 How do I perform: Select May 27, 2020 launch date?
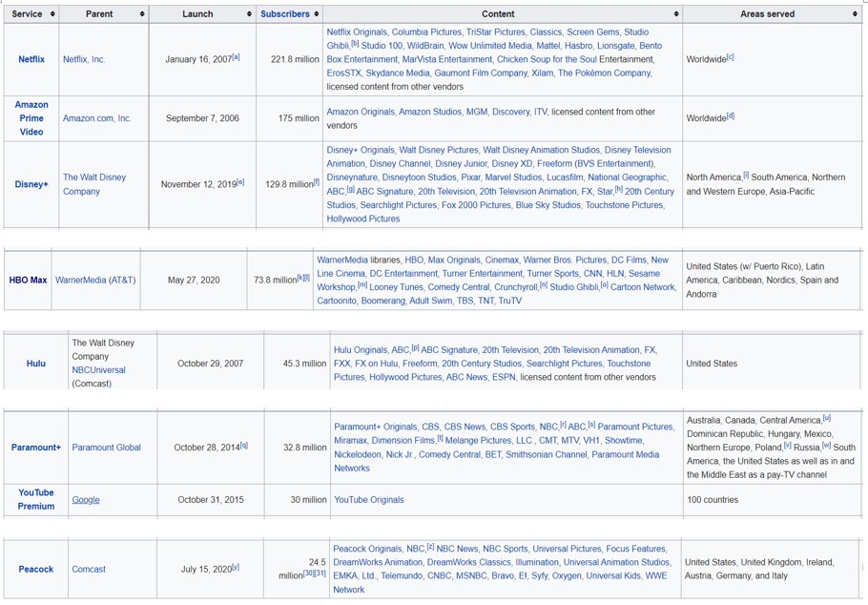[x=194, y=280]
